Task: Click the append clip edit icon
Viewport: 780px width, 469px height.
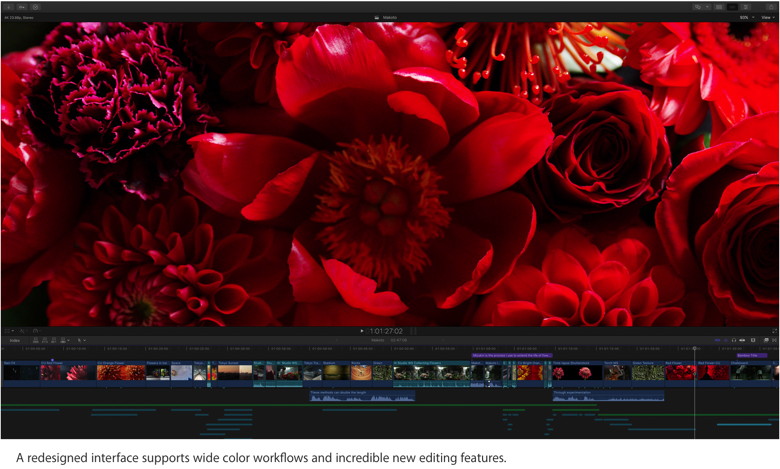Action: coord(53,340)
